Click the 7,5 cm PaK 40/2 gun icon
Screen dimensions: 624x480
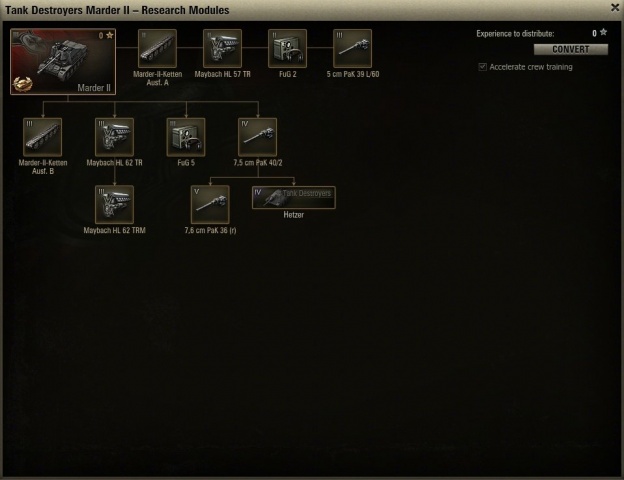click(x=257, y=137)
